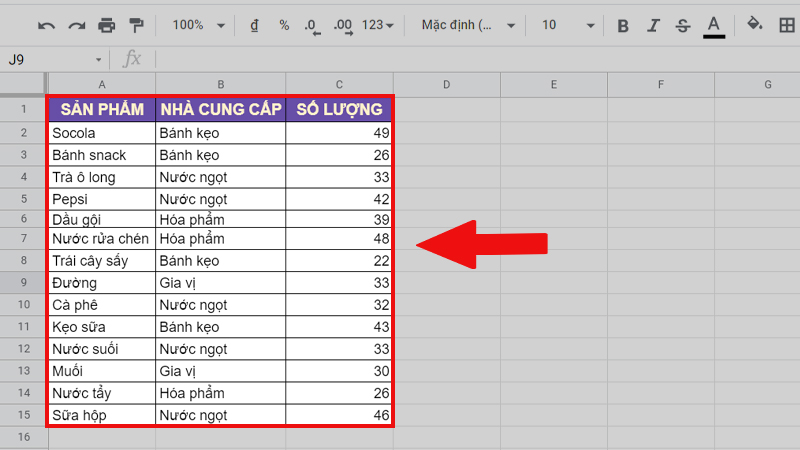Click the increase decimal places icon
Screen dimensions: 800x450
click(343, 25)
